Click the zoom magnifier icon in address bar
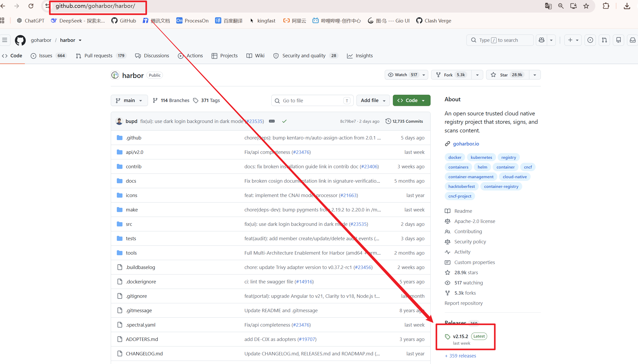The height and width of the screenshot is (364, 638). (x=561, y=6)
